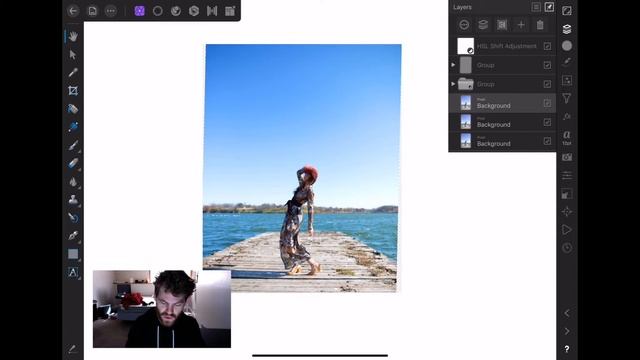Switch to the Selections persona circle icon
The height and width of the screenshot is (360, 640).
(158, 11)
